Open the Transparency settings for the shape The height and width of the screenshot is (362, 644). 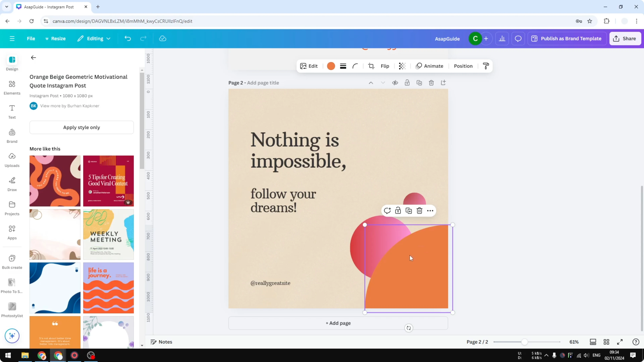coord(402,66)
